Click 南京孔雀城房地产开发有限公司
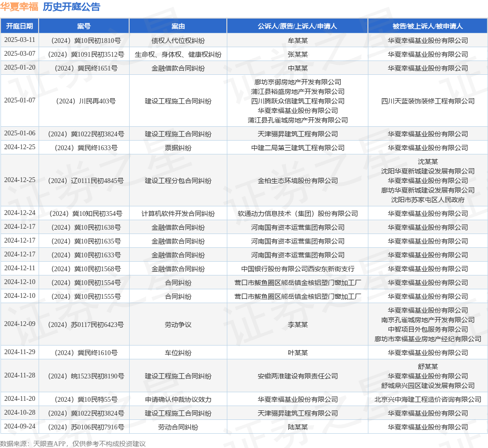The image size is (488, 448). coord(427,320)
